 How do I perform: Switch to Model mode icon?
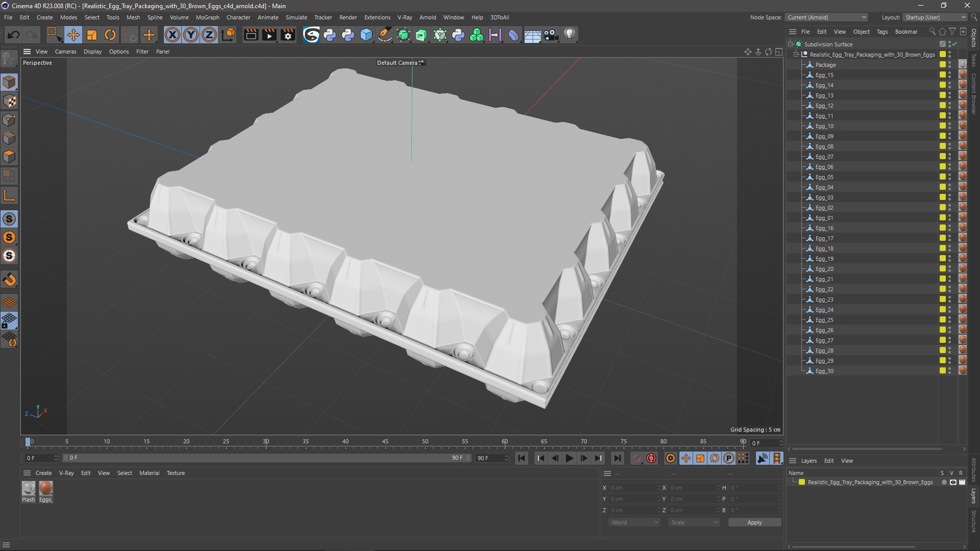(x=9, y=82)
